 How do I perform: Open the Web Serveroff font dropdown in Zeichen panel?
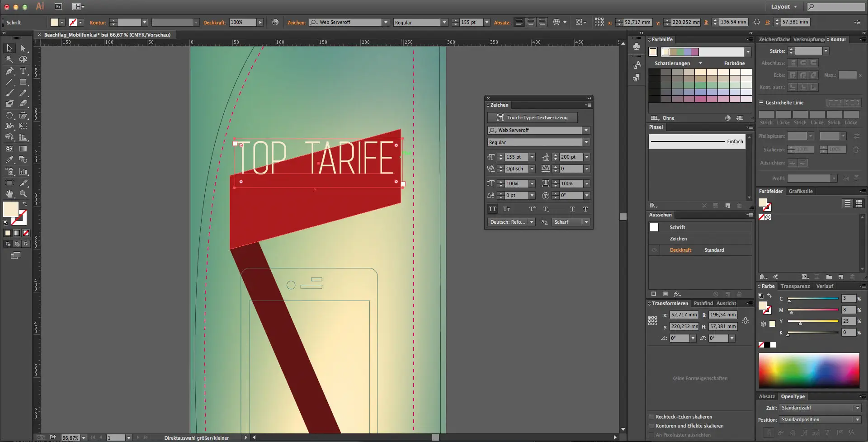tap(586, 131)
